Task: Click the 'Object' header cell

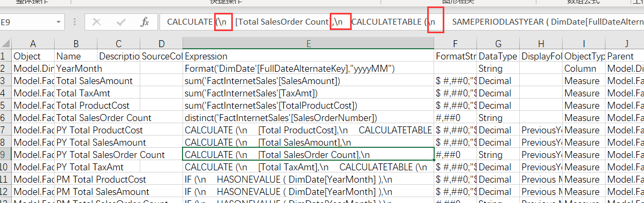Action: click(33, 56)
